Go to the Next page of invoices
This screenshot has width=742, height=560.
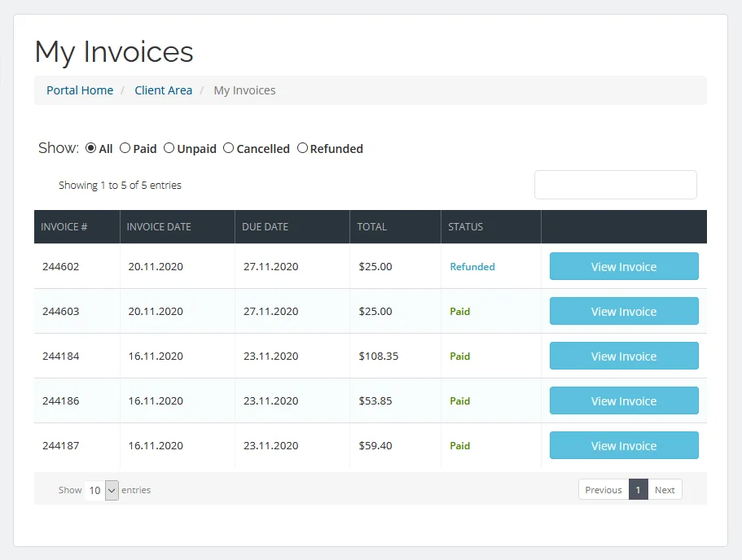665,489
